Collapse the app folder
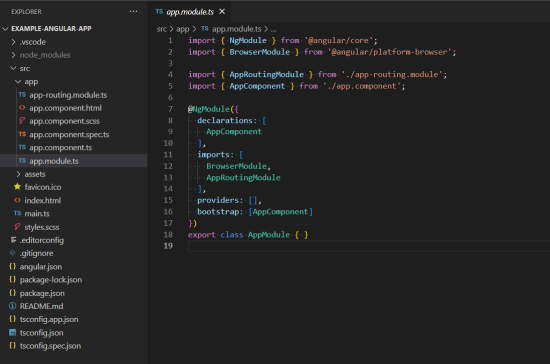 (x=18, y=82)
